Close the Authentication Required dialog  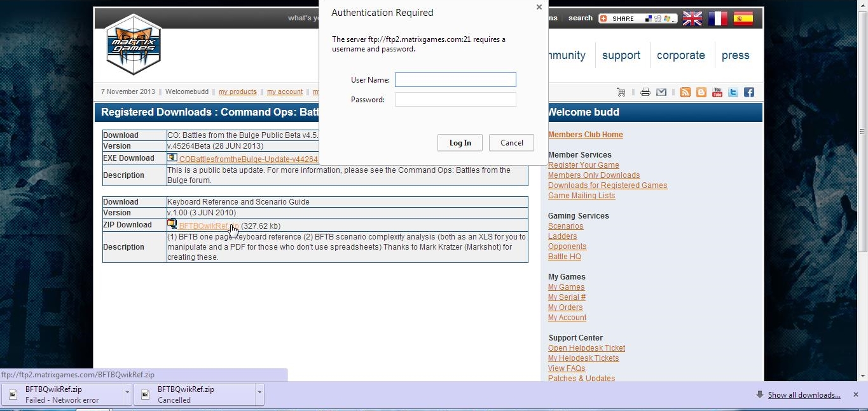point(539,7)
